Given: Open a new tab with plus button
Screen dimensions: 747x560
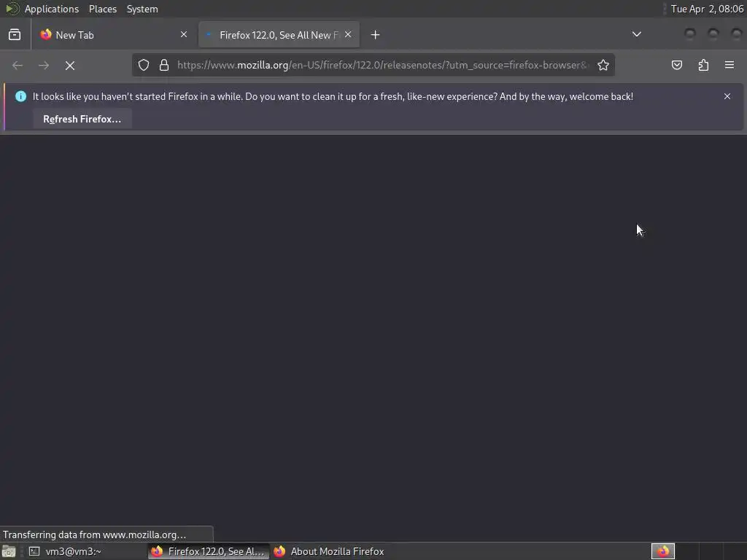Looking at the screenshot, I should (376, 35).
